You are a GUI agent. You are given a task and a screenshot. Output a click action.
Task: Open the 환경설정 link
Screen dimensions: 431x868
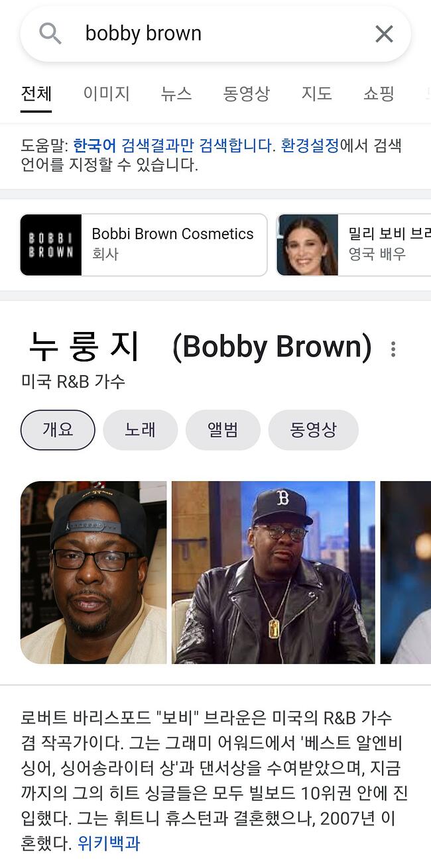coord(310,146)
